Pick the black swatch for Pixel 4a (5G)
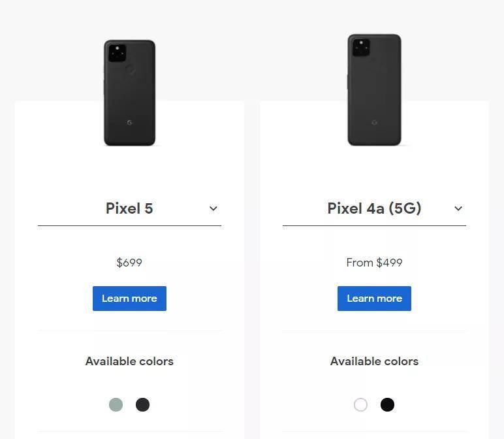The image size is (504, 439). (387, 404)
